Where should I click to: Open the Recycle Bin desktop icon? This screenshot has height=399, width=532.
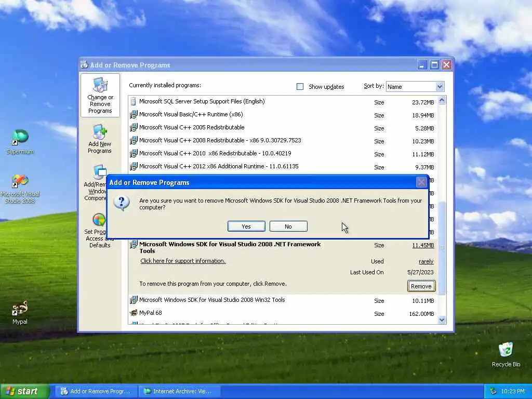coord(506,354)
